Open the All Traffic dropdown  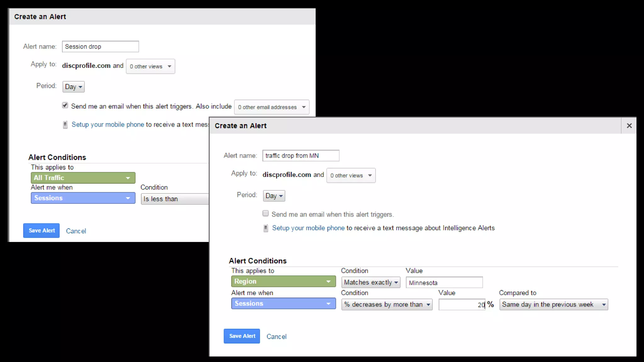83,178
